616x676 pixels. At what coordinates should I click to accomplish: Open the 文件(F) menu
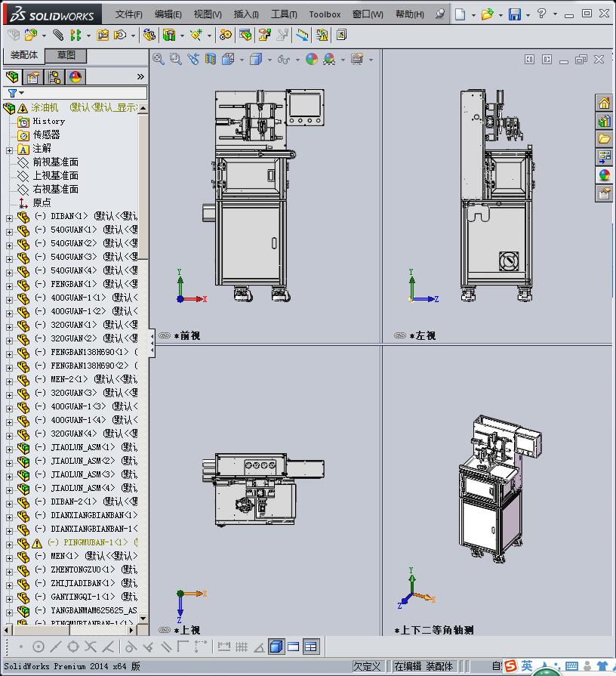click(128, 14)
